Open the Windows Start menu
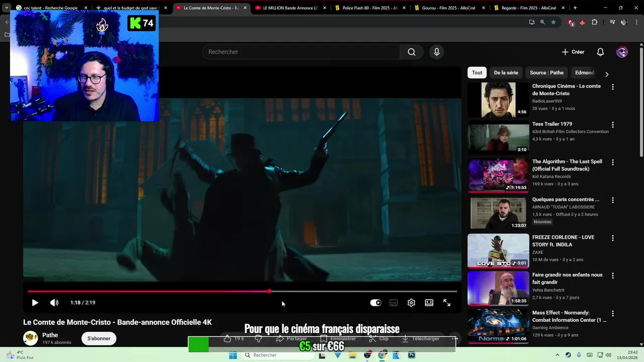 pyautogui.click(x=233, y=355)
